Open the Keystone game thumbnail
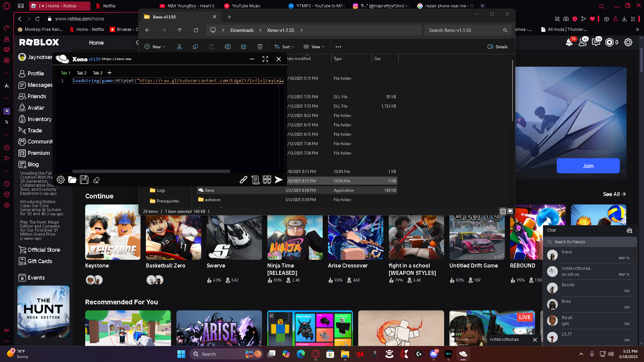Screen dimensions: 644x362 click(x=113, y=232)
